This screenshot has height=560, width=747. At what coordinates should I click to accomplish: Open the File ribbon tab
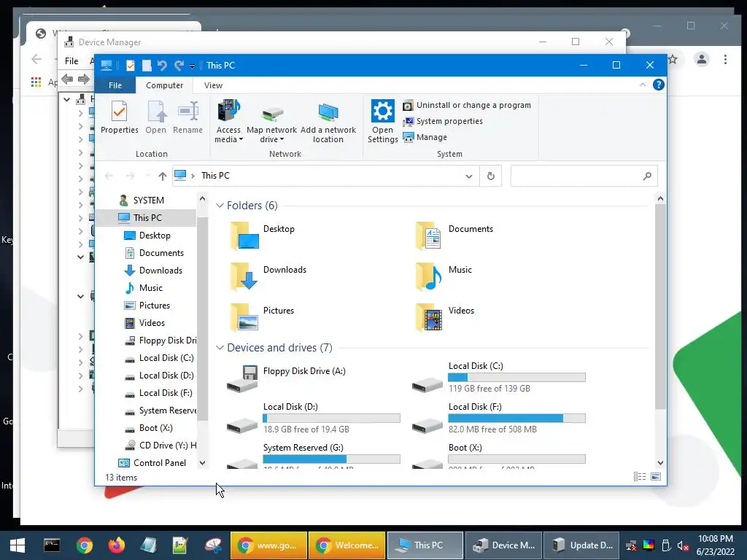coord(115,85)
